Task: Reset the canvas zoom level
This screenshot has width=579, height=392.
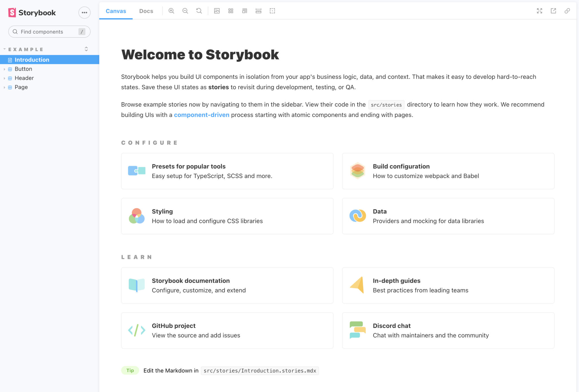Action: pos(199,11)
